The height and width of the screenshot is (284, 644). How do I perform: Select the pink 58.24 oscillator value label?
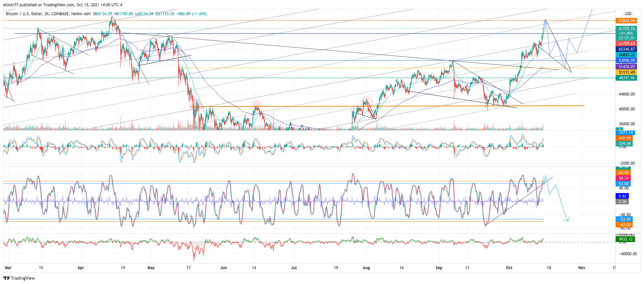click(623, 178)
